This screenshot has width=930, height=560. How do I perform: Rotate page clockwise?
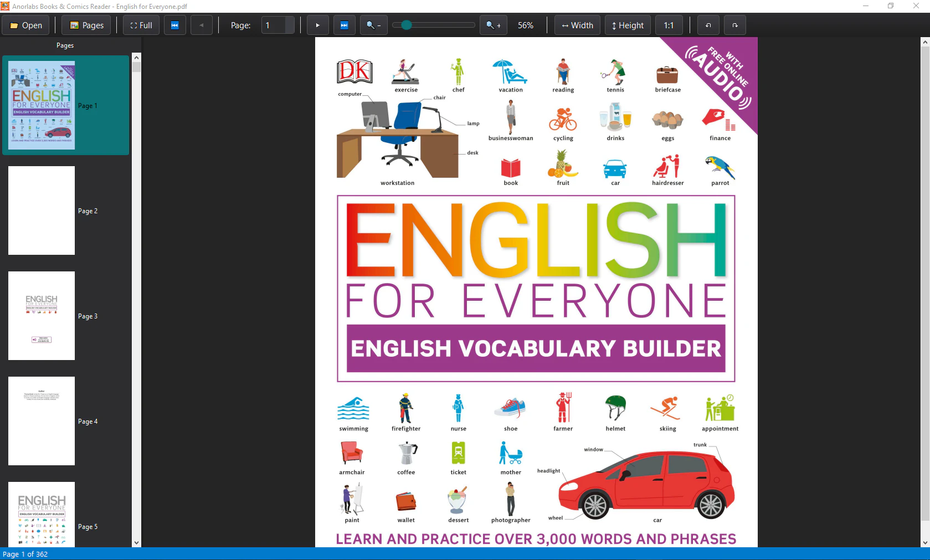[x=735, y=25]
